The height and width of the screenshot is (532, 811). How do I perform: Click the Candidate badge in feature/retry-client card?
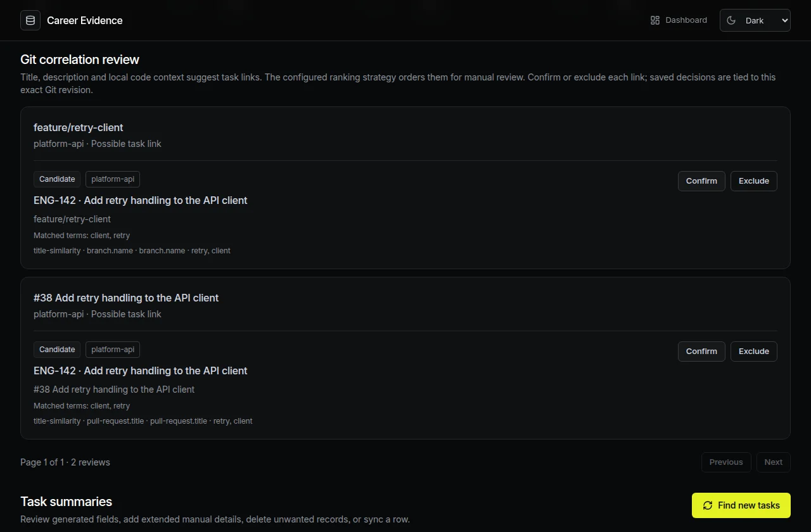click(57, 179)
